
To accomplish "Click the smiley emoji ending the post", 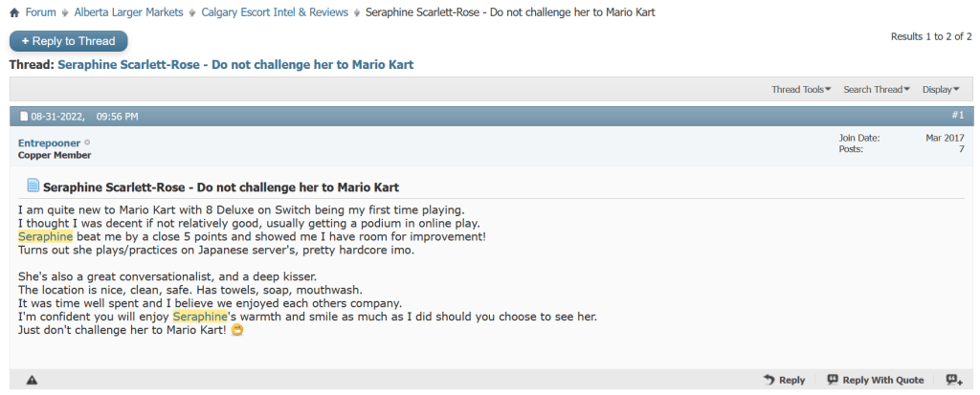I will 237,330.
